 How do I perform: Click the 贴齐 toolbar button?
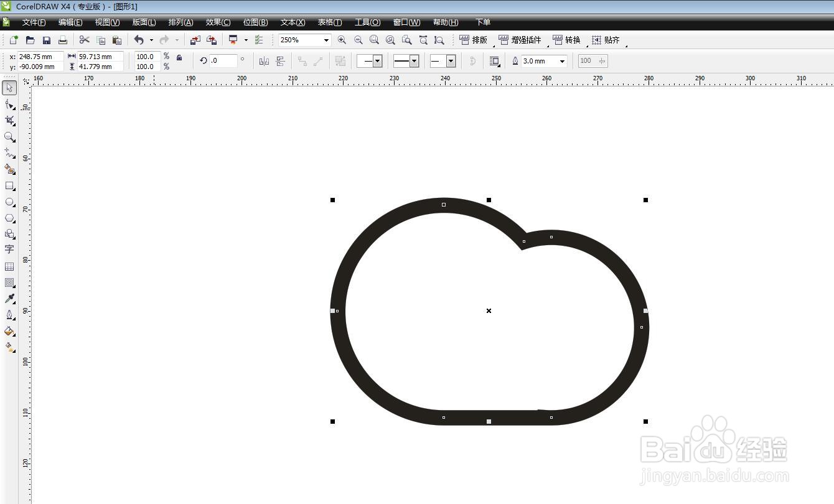(x=606, y=40)
